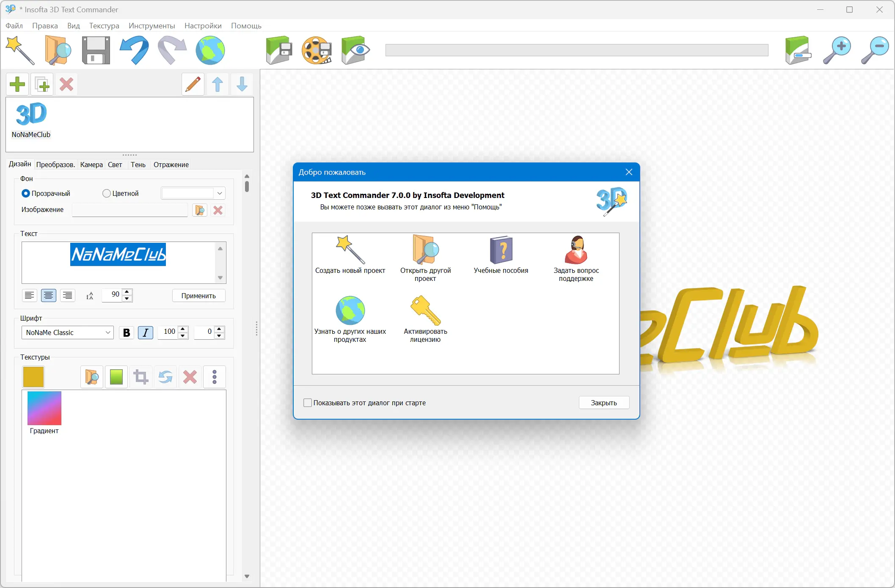Click the film reel animation export icon
Image resolution: width=895 pixels, height=588 pixels.
tap(317, 50)
